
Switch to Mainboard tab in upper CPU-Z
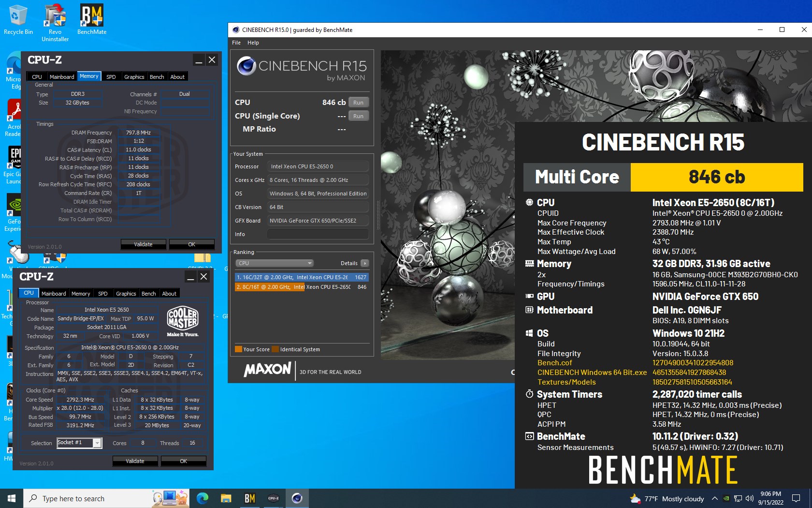[62, 77]
